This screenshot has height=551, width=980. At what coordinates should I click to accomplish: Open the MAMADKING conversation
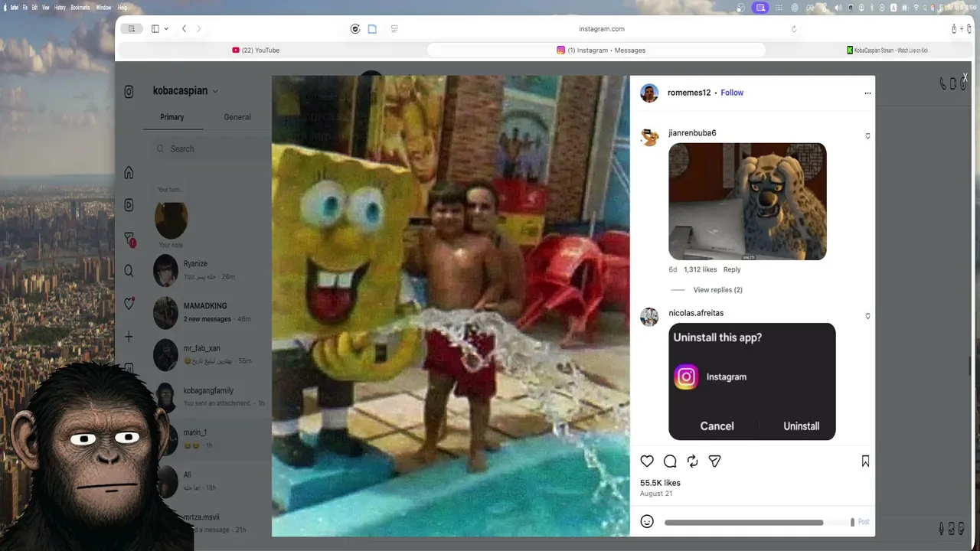pyautogui.click(x=207, y=312)
